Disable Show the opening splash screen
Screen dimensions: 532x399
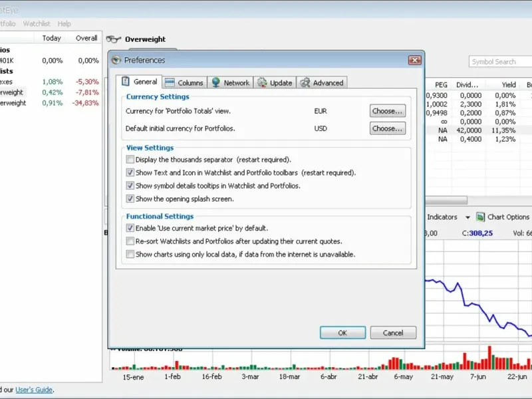point(130,198)
